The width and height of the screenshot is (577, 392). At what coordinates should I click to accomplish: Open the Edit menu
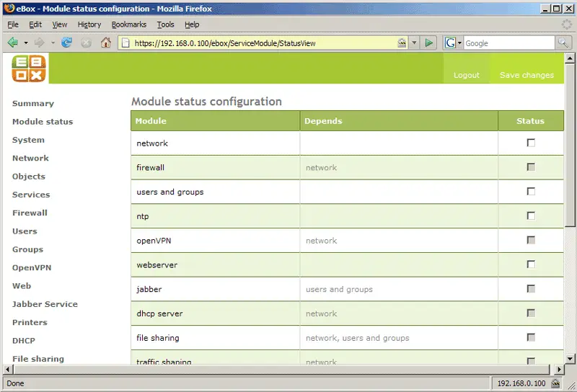[35, 24]
